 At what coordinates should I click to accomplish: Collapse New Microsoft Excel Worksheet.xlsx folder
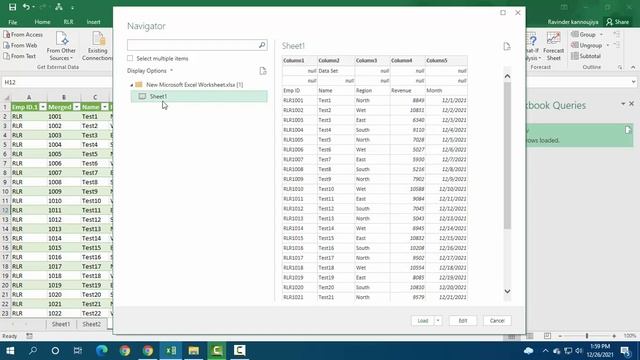(132, 85)
